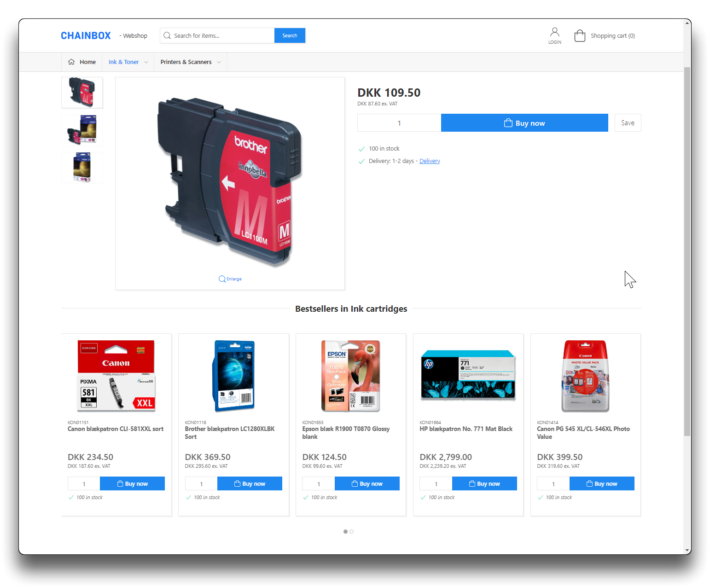Buy now the Canon CLI-581XXL sort
The width and height of the screenshot is (710, 588).
coord(133,483)
